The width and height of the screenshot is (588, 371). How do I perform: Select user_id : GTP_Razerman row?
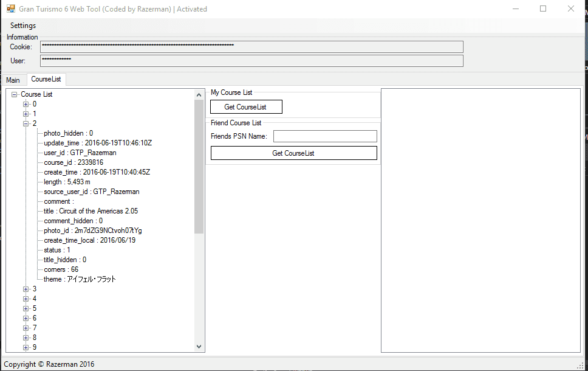pos(80,153)
